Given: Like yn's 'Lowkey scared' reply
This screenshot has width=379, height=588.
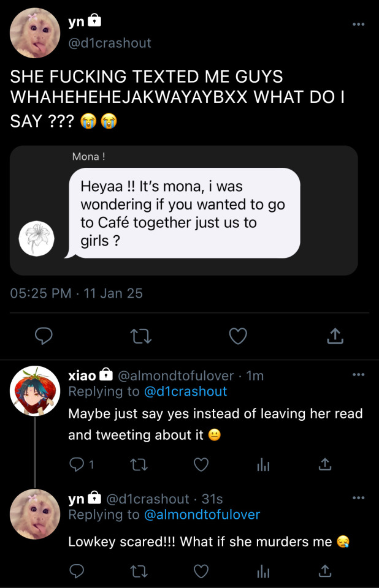Looking at the screenshot, I should click(201, 571).
